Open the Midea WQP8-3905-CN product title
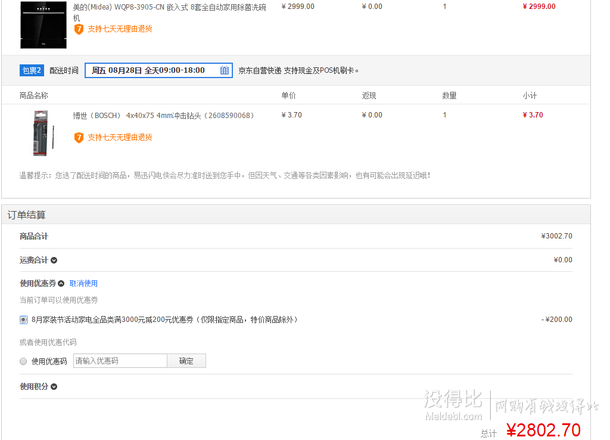This screenshot has width=610, height=440. (170, 12)
